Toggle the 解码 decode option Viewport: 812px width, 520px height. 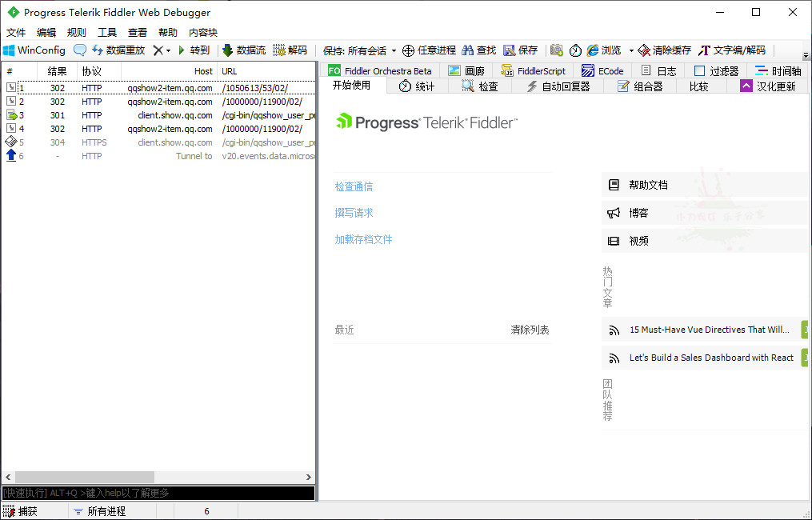(290, 50)
